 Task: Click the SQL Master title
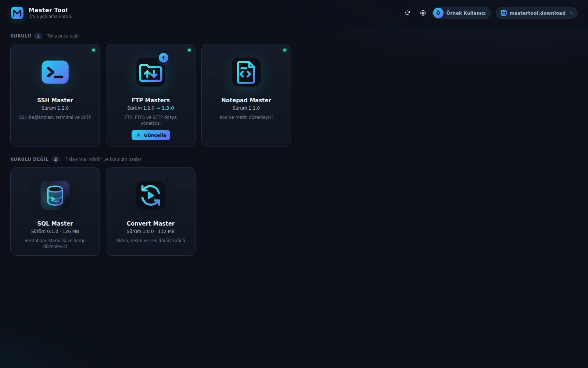click(55, 223)
